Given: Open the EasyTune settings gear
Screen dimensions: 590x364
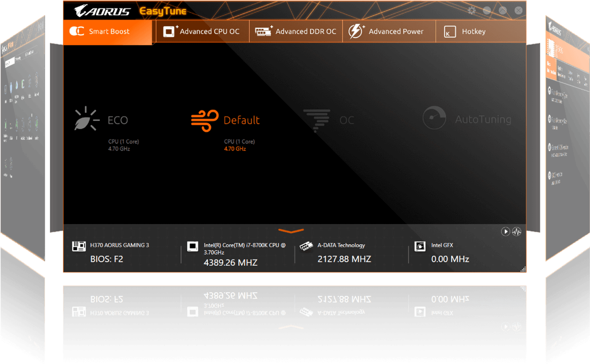Looking at the screenshot, I should (x=472, y=10).
